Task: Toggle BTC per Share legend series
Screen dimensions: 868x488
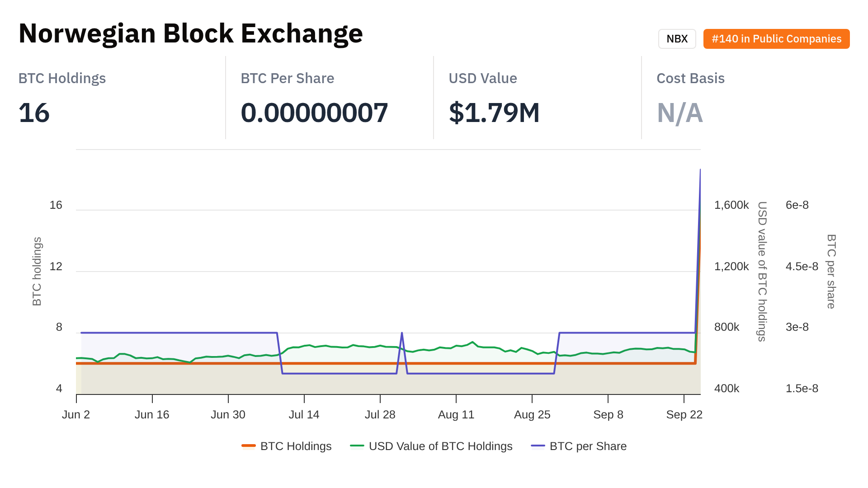Action: coord(588,446)
